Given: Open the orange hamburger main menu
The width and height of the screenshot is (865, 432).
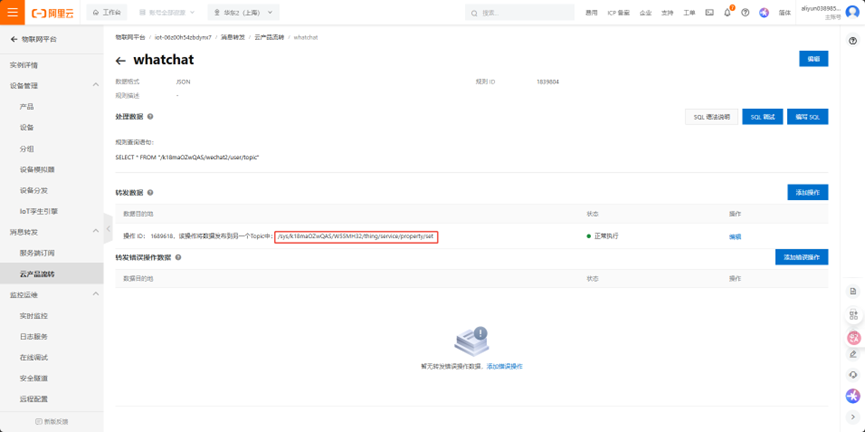Looking at the screenshot, I should point(12,12).
